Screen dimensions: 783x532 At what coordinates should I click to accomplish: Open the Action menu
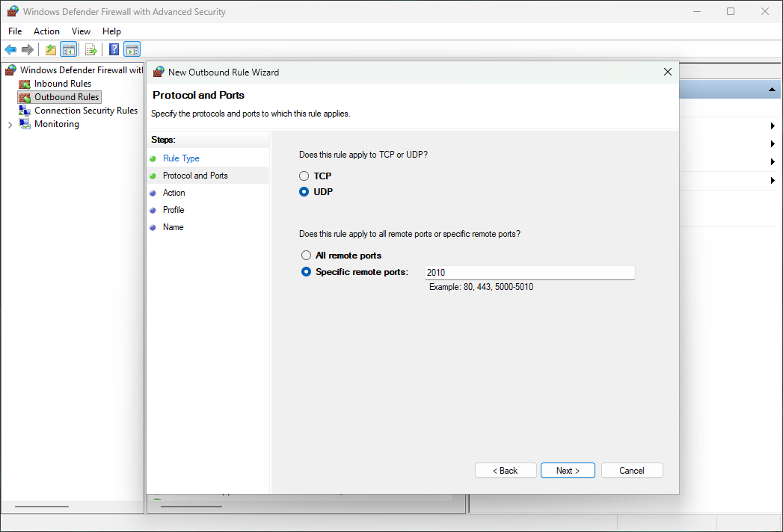pos(46,31)
